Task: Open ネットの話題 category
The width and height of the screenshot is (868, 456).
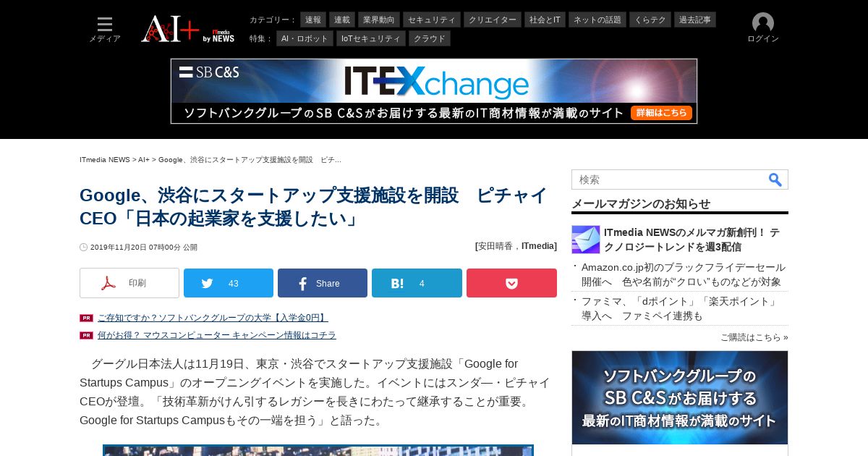Action: click(597, 20)
